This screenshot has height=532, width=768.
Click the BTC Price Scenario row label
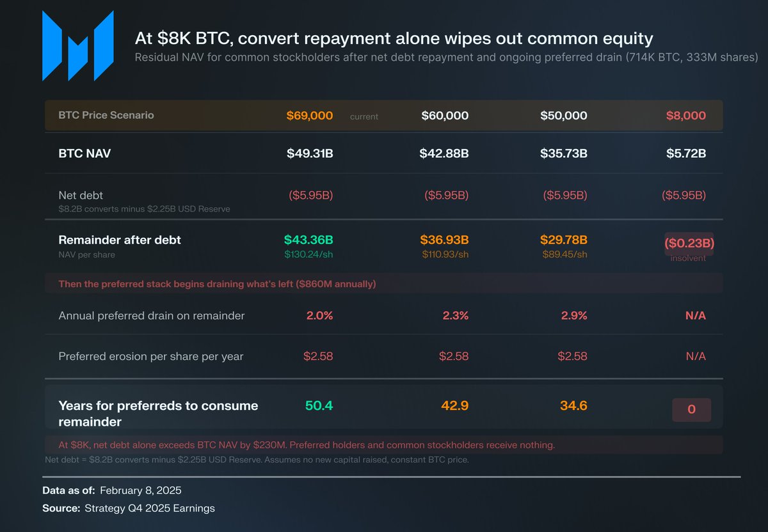(106, 116)
